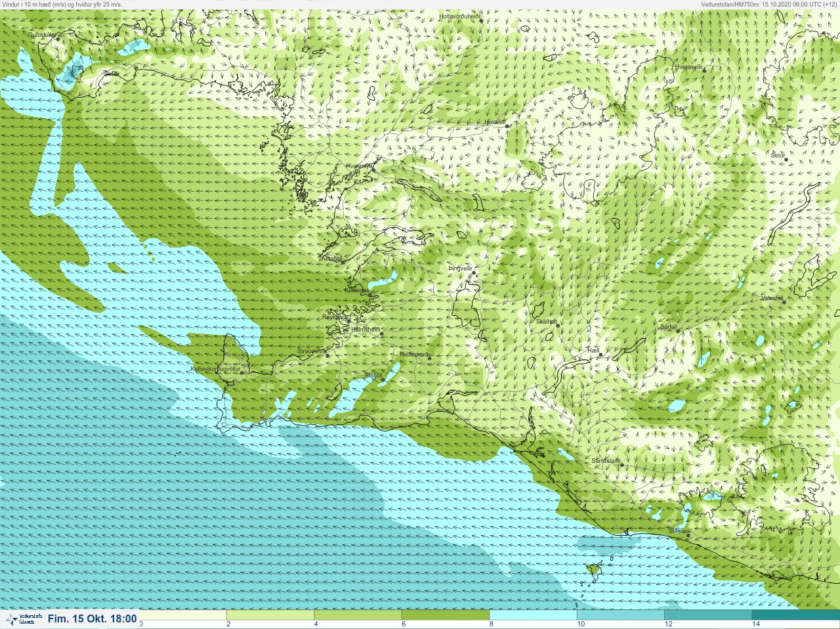The image size is (840, 629).
Task: Select the Hólmsheiði station label
Action: [366, 330]
